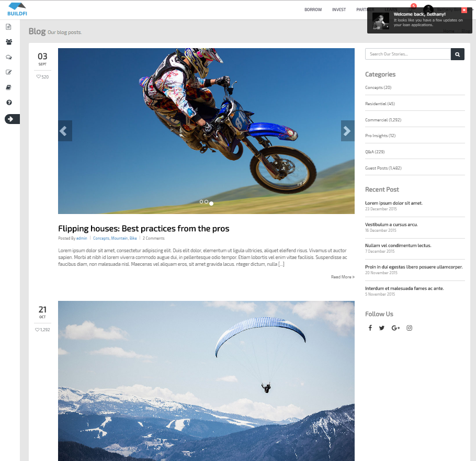Open the Twitter follow icon

pyautogui.click(x=382, y=328)
